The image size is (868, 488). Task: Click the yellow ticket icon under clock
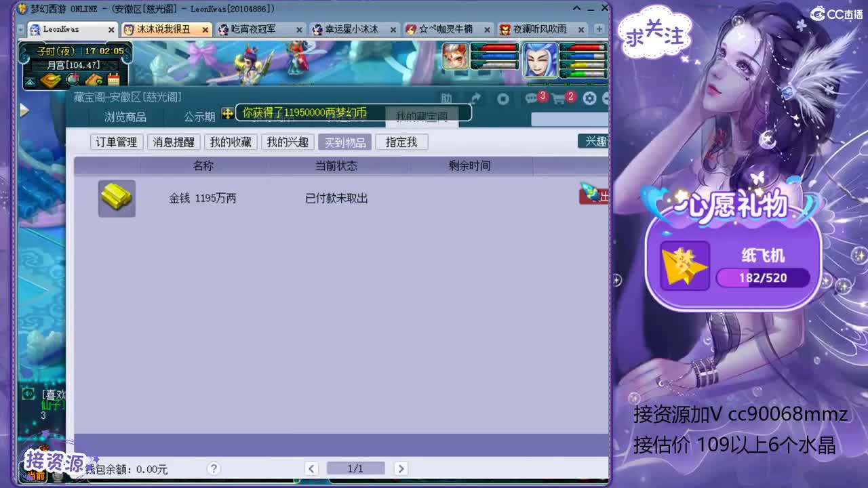(x=94, y=80)
